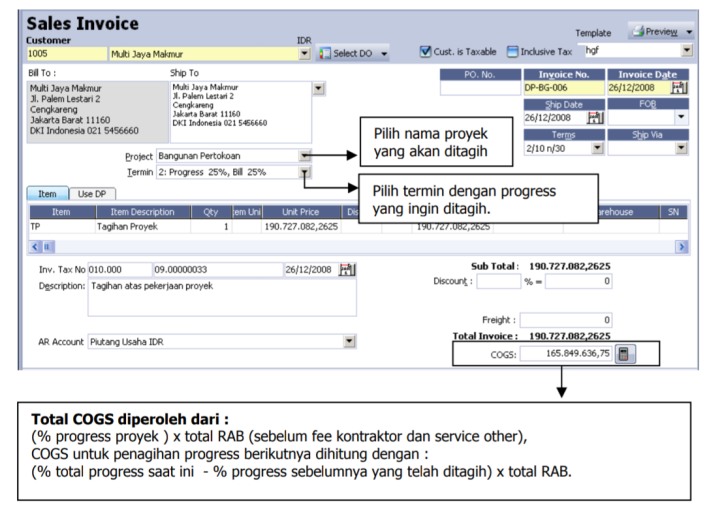Open the Preview button dropdown arrow
This screenshot has height=512, width=705.
click(x=689, y=32)
